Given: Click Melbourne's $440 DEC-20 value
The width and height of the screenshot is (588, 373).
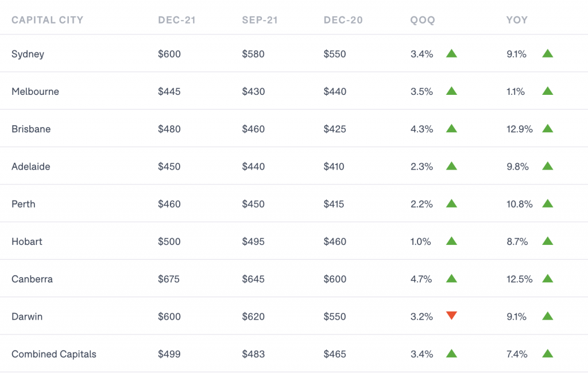Looking at the screenshot, I should click(x=335, y=91).
